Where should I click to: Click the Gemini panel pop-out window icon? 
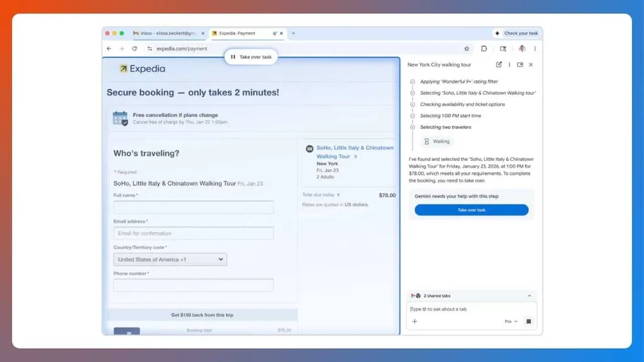(x=520, y=65)
